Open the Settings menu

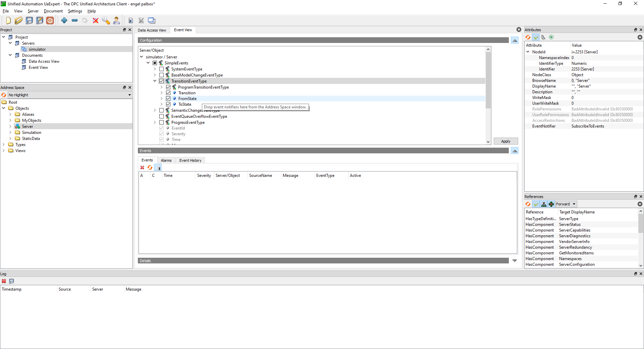point(75,11)
